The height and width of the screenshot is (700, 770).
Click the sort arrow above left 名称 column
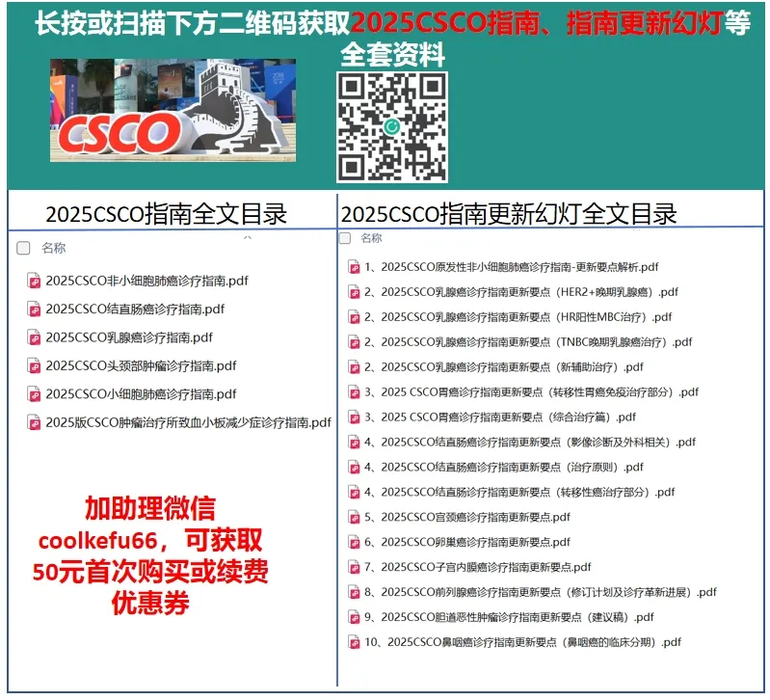coord(248,238)
